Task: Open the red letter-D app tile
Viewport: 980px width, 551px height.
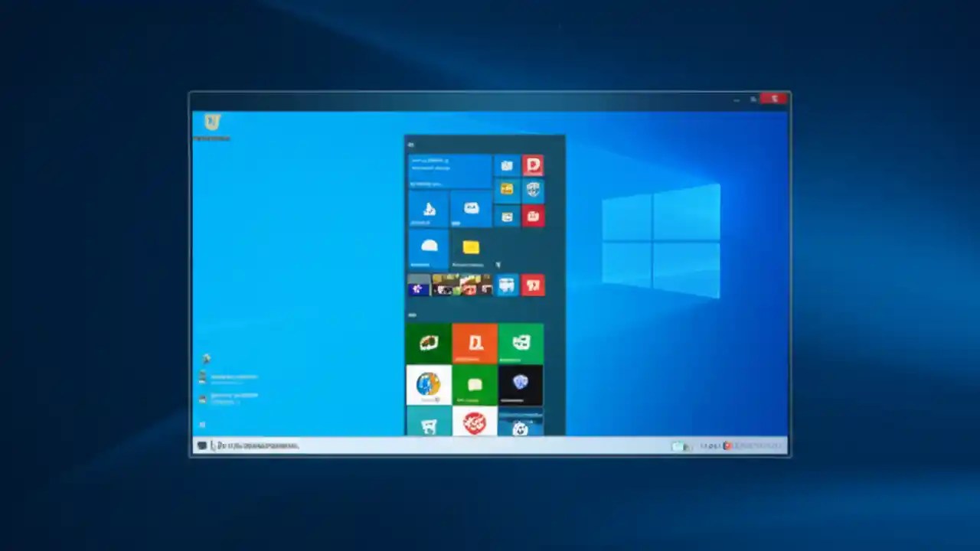Action: [532, 165]
